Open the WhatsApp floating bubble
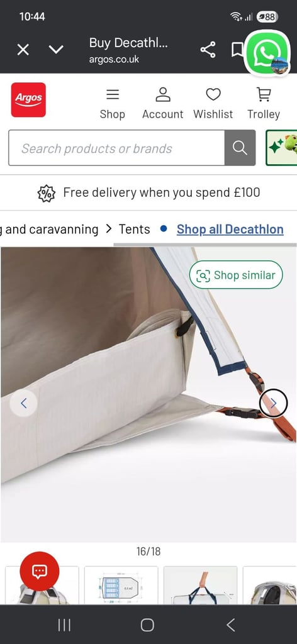297x644 pixels. pyautogui.click(x=267, y=53)
